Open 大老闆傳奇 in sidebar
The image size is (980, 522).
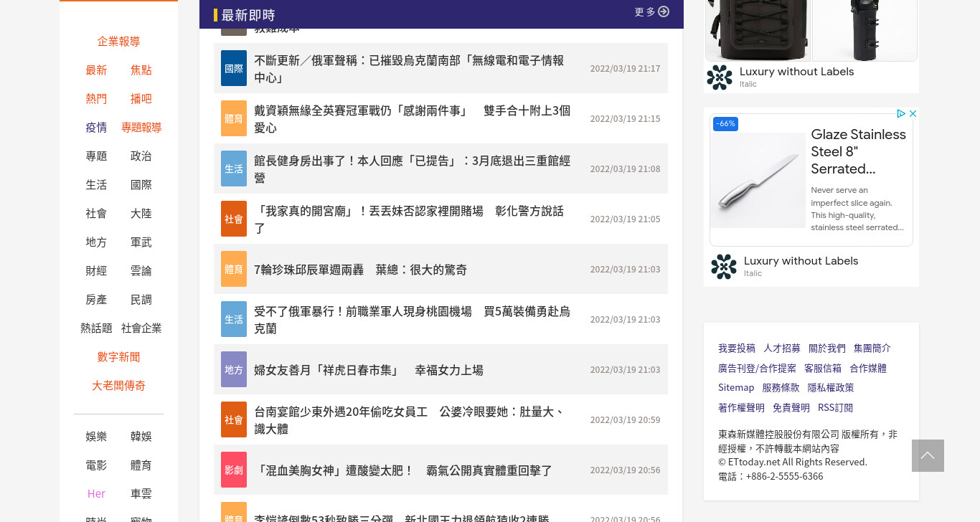(x=118, y=386)
